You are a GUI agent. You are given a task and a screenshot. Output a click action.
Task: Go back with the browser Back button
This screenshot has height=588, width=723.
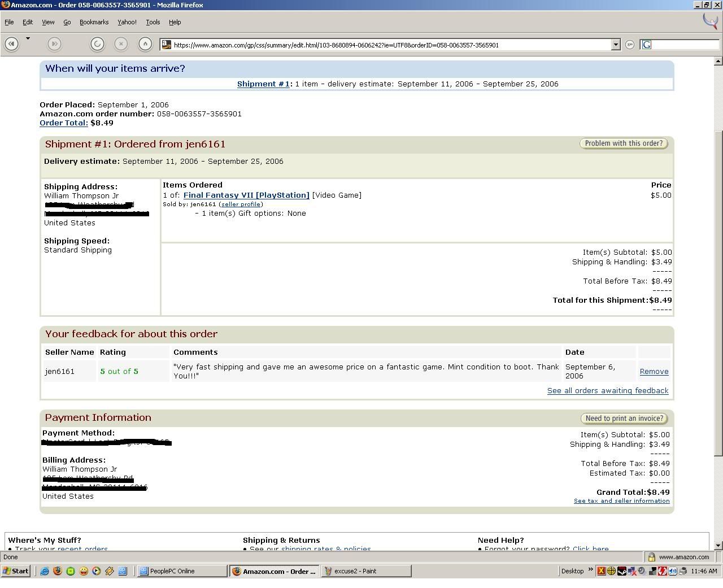(11, 43)
